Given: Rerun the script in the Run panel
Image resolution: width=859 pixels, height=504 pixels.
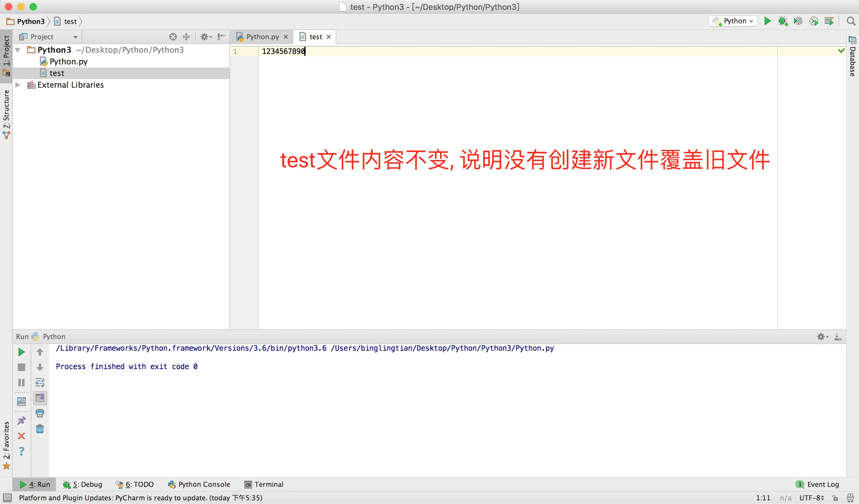Looking at the screenshot, I should click(21, 352).
